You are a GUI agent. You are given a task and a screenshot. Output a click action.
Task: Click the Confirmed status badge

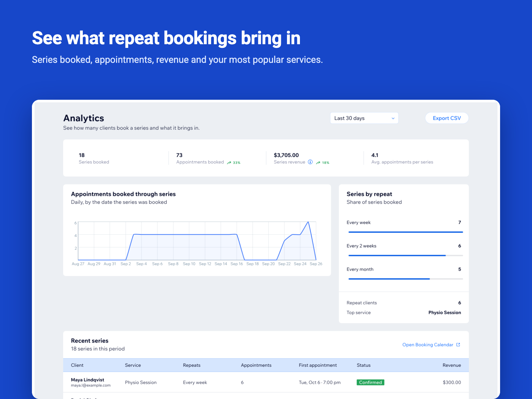[370, 382]
